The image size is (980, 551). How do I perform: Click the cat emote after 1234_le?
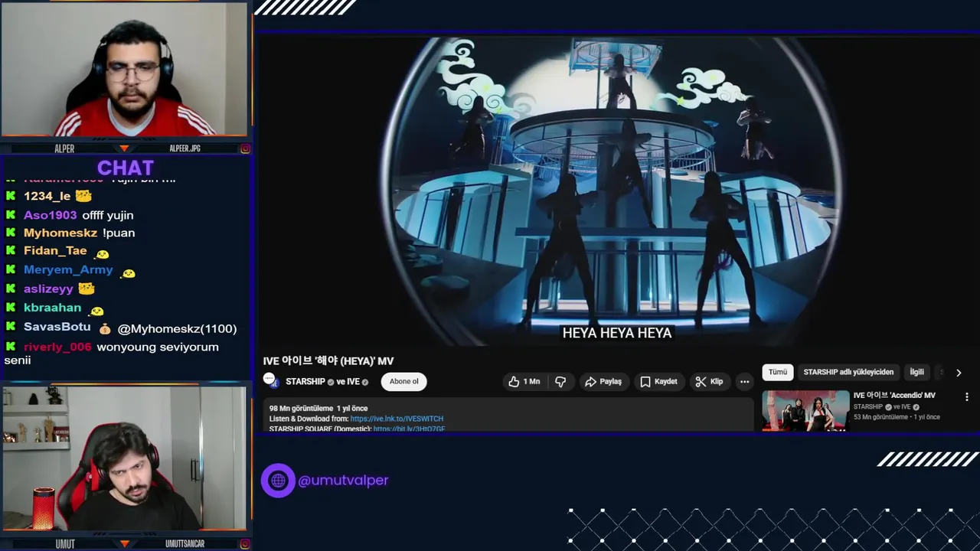pos(83,196)
